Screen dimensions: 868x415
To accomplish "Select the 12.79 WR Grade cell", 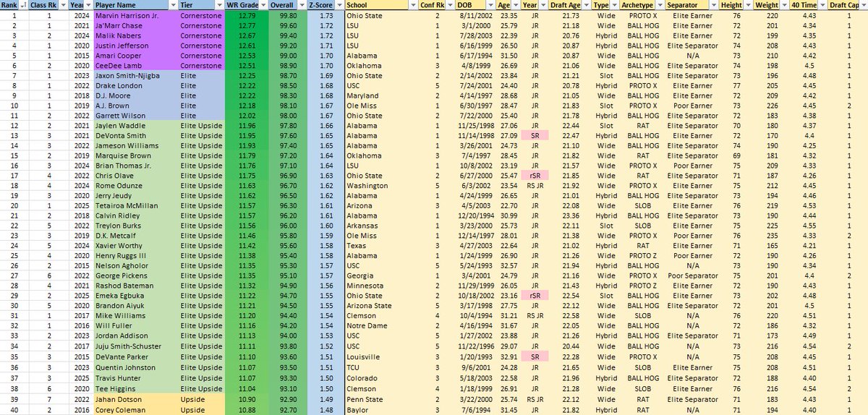I will point(246,14).
